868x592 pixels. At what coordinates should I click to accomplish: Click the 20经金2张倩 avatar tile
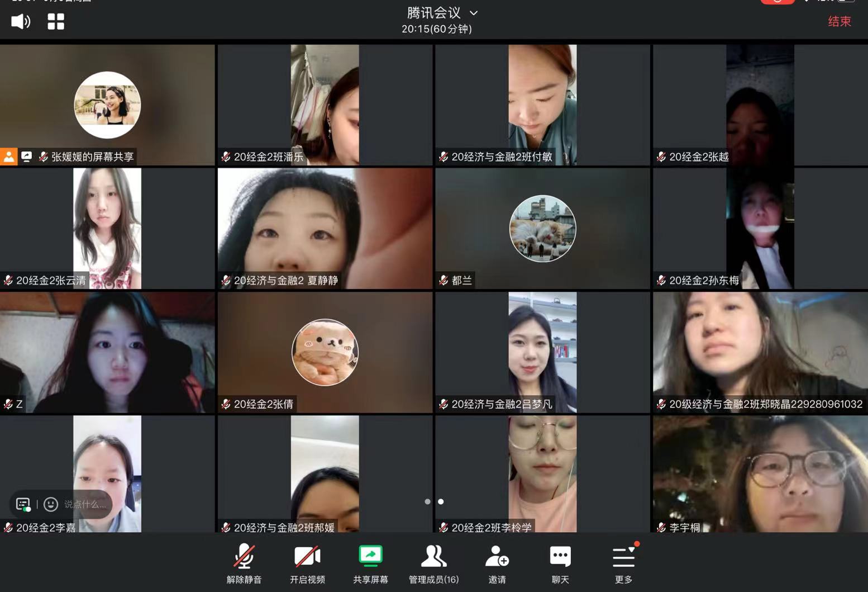point(325,352)
